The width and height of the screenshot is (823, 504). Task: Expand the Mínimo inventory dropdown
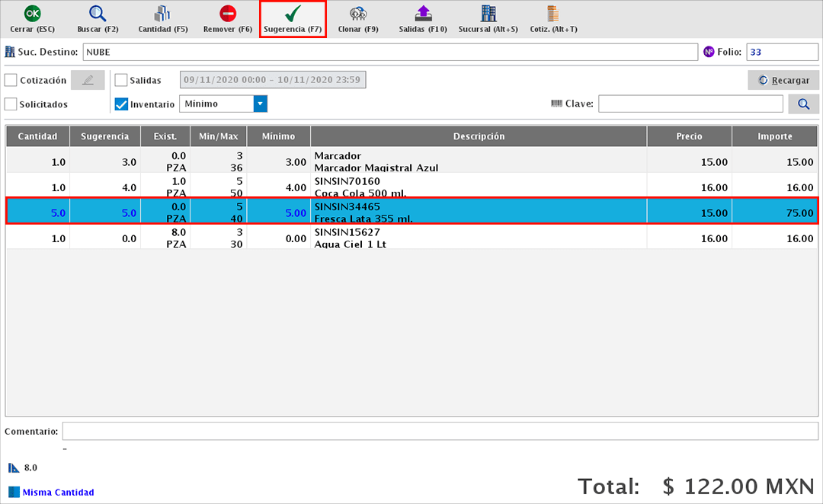260,104
